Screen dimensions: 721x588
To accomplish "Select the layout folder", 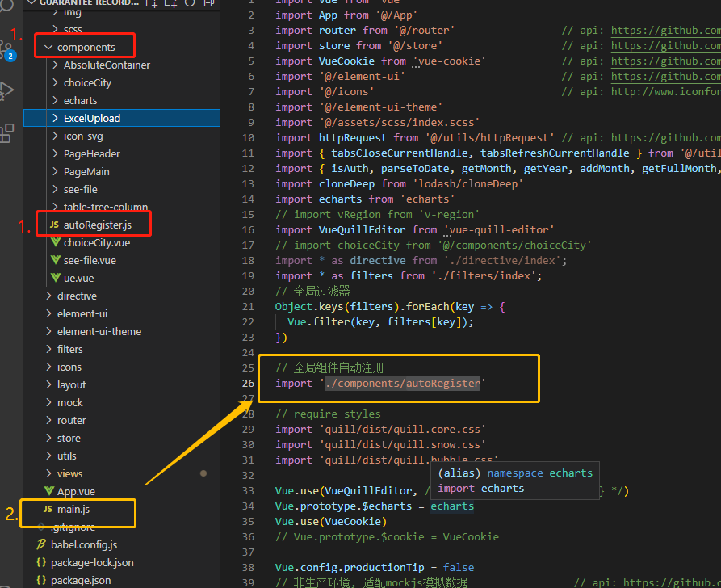I will [x=71, y=384].
